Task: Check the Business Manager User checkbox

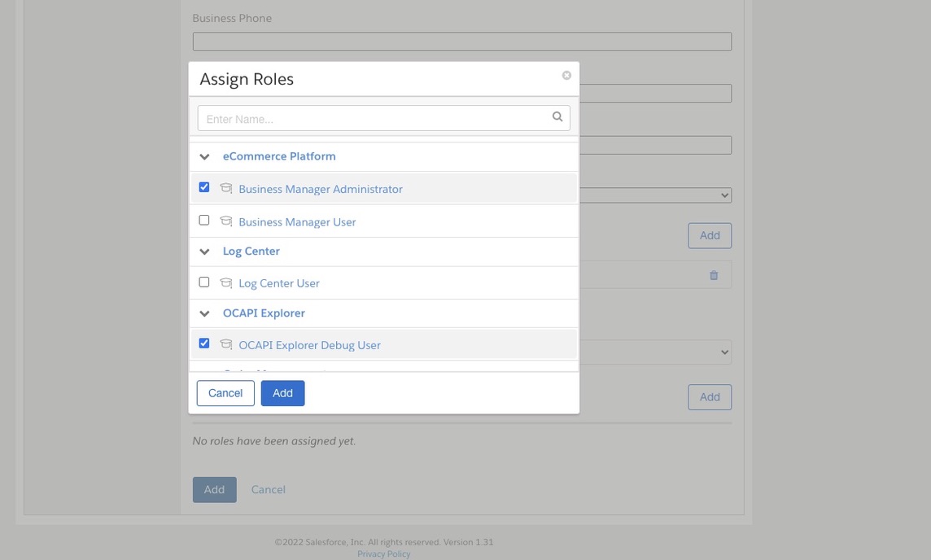Action: [x=204, y=220]
